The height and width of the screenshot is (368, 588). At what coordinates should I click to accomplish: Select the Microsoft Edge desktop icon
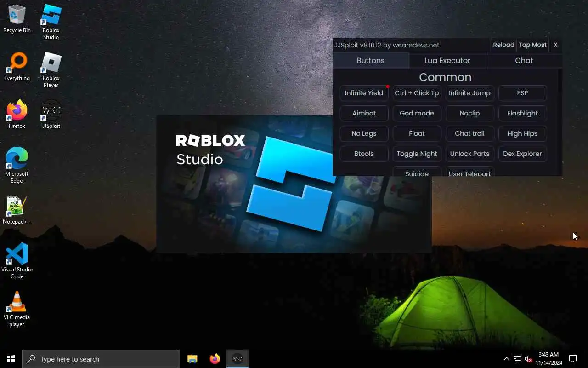pos(17,166)
